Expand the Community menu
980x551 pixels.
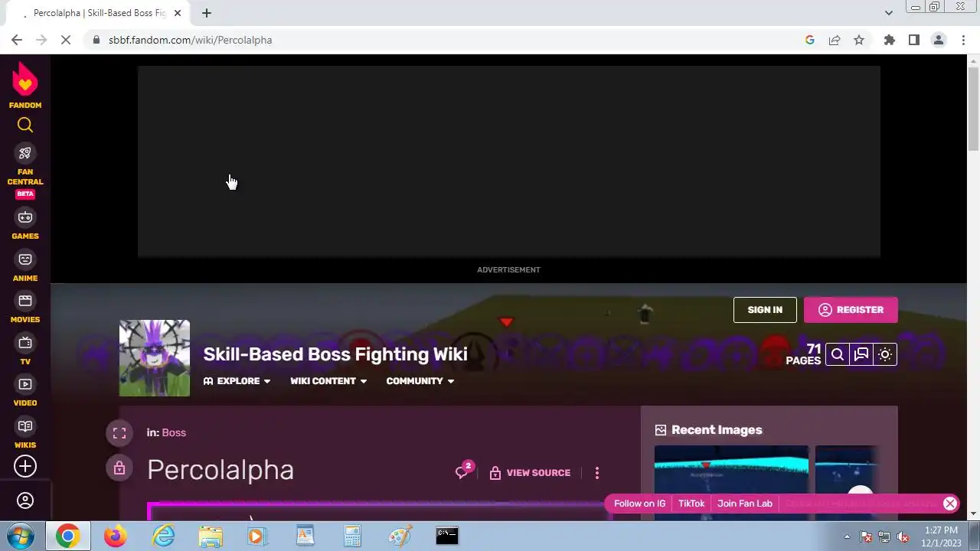click(x=420, y=381)
